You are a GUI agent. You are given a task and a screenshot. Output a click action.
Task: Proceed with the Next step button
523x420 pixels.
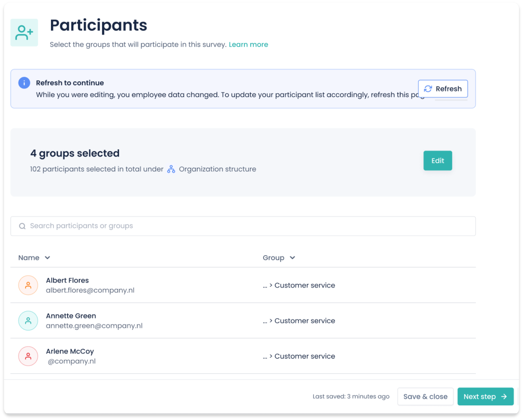[x=485, y=397]
